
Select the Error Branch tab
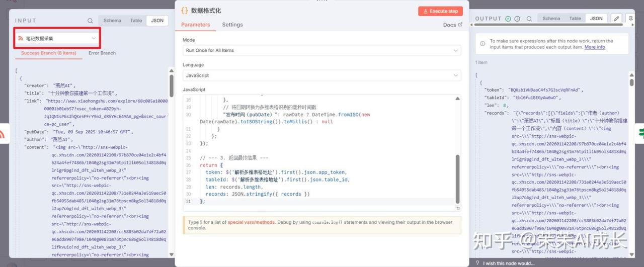102,53
